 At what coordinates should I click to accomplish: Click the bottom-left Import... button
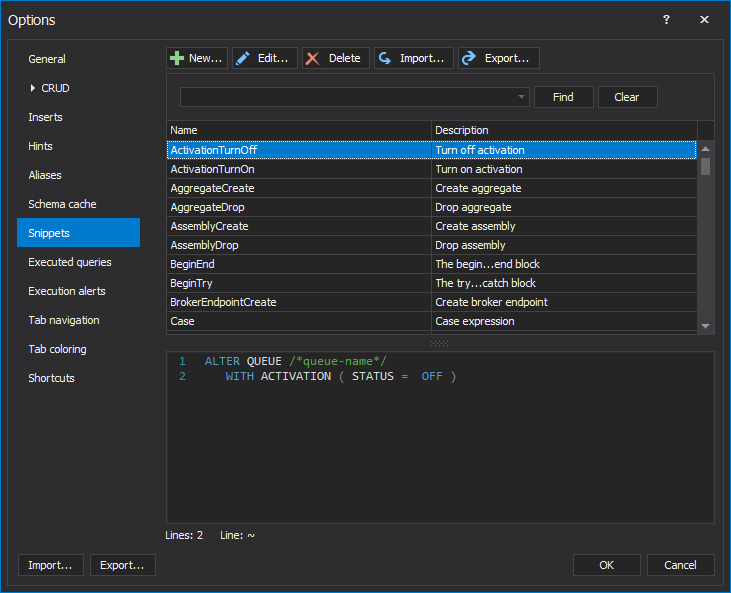pos(51,565)
